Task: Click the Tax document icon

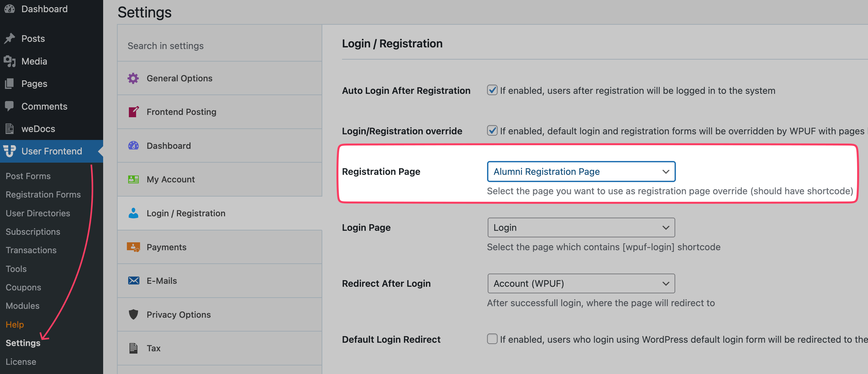Action: coord(133,348)
